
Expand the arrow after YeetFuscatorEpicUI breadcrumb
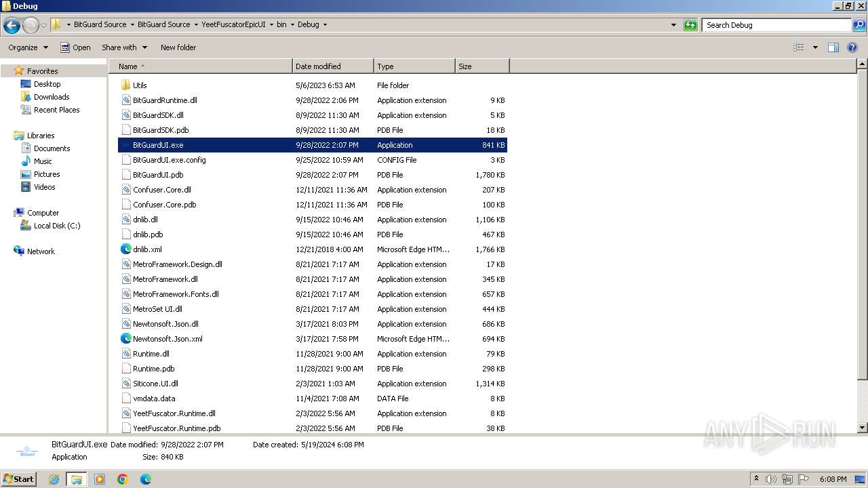tap(271, 24)
